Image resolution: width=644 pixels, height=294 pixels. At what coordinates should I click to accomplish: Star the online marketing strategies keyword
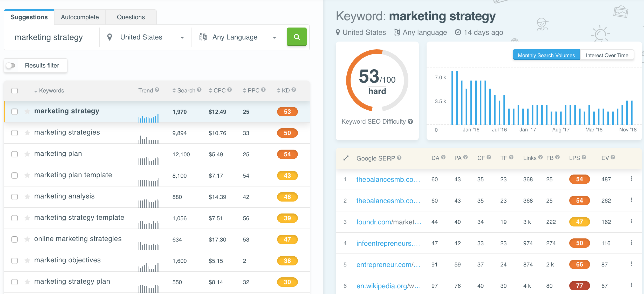pos(27,239)
